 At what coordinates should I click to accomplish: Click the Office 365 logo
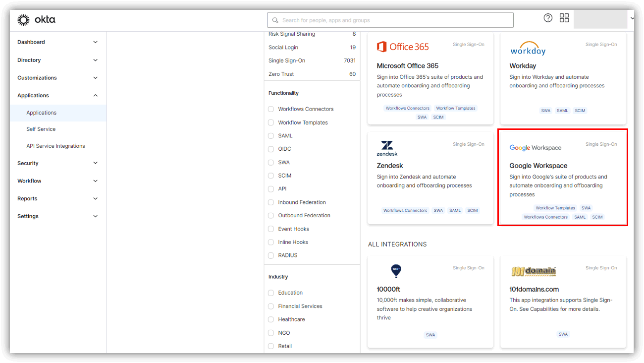point(403,47)
